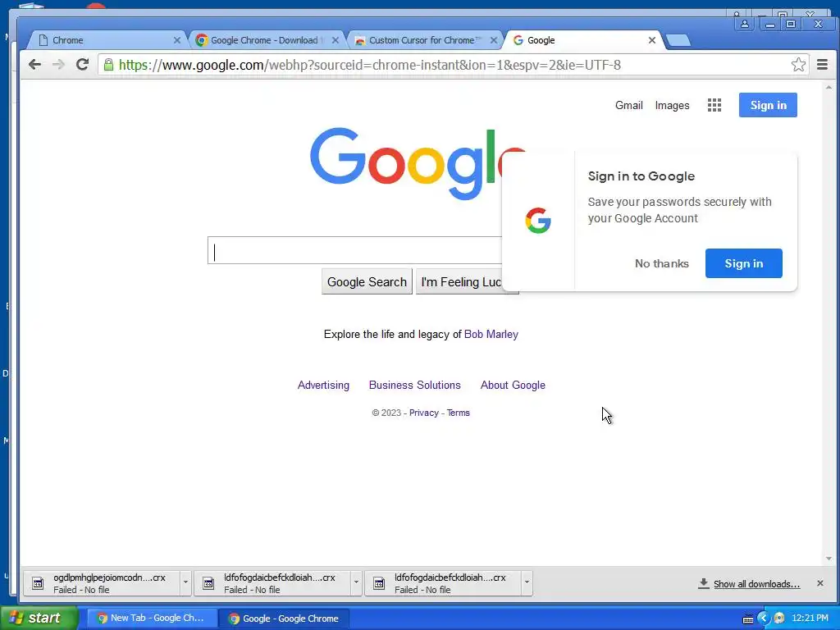Viewport: 840px width, 630px height.
Task: Select Google - Google Chrome taskbar item
Action: [285, 619]
